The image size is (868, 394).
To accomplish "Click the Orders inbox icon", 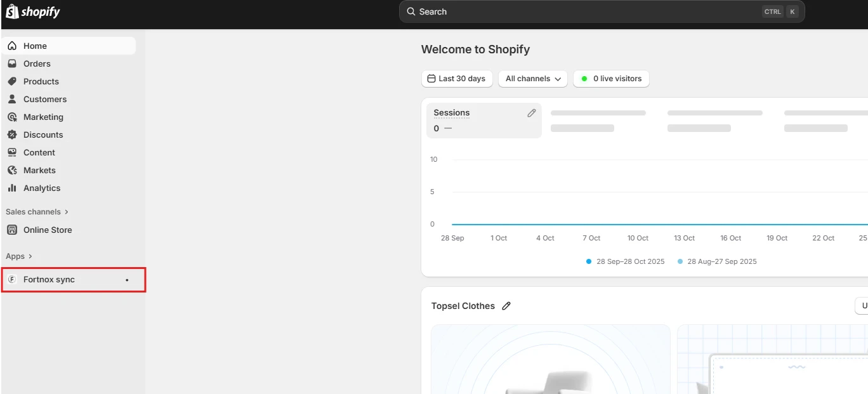I will point(12,63).
